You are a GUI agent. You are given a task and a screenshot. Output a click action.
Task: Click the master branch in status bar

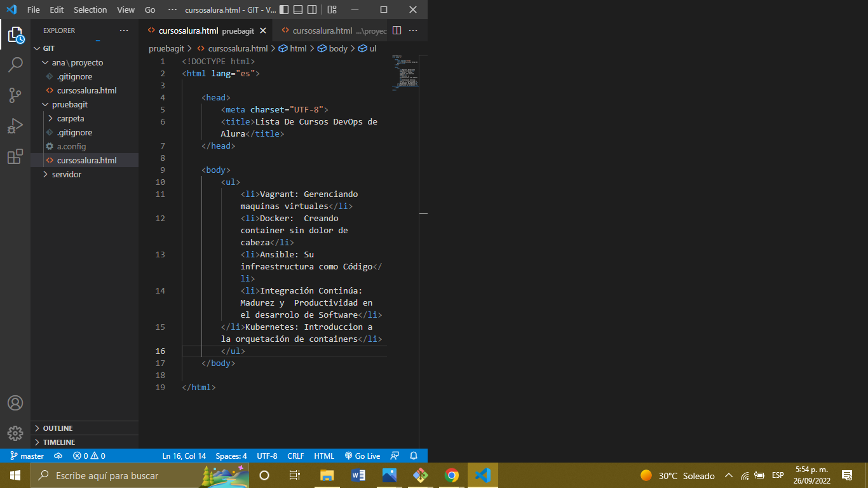27,456
